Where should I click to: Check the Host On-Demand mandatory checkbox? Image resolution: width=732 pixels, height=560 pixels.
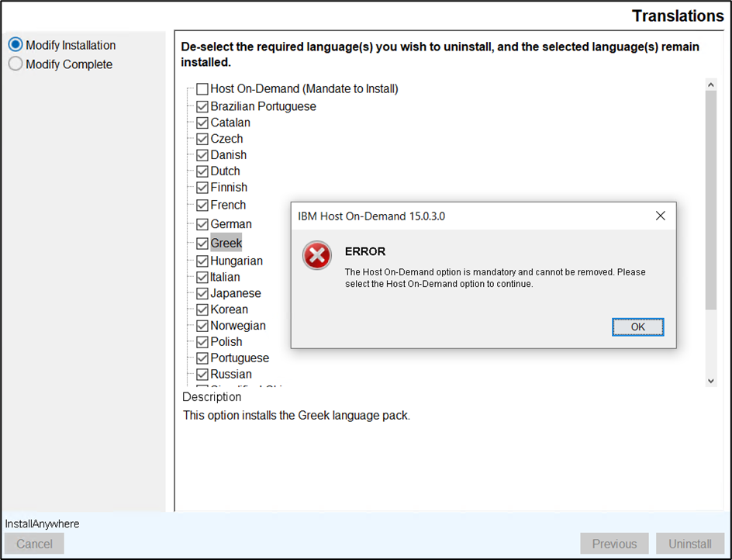pyautogui.click(x=202, y=89)
